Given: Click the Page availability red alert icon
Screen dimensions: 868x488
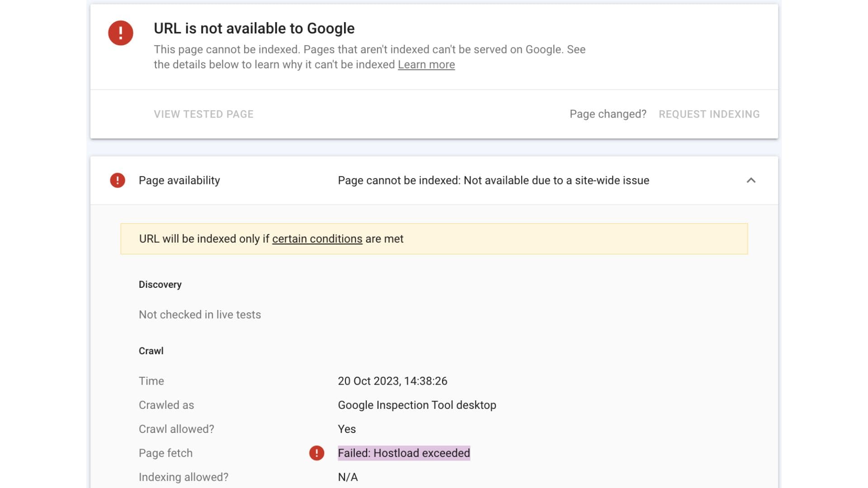Looking at the screenshot, I should [118, 180].
